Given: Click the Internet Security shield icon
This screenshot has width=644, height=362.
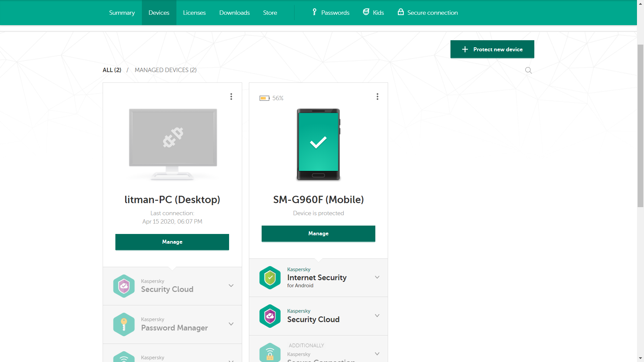Looking at the screenshot, I should click(x=270, y=278).
